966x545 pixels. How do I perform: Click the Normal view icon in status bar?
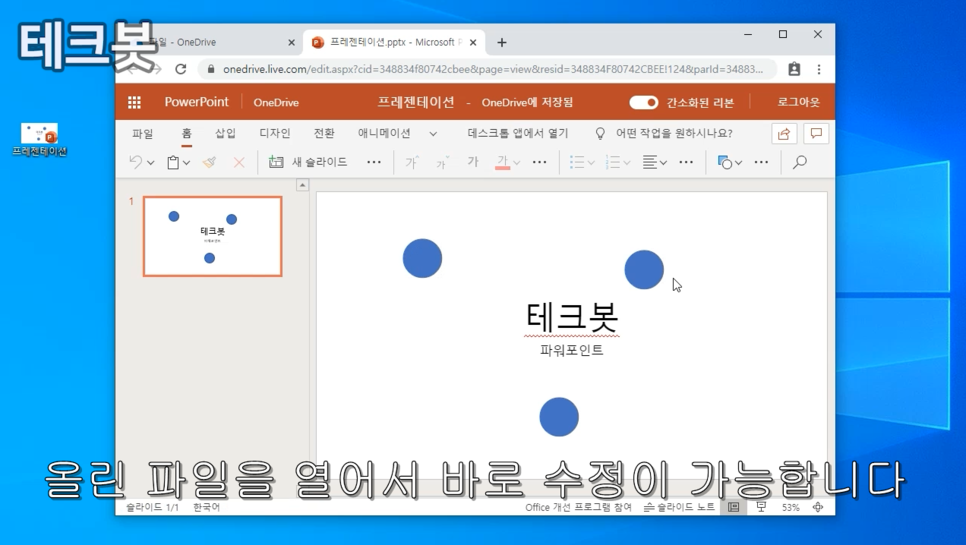pos(733,507)
